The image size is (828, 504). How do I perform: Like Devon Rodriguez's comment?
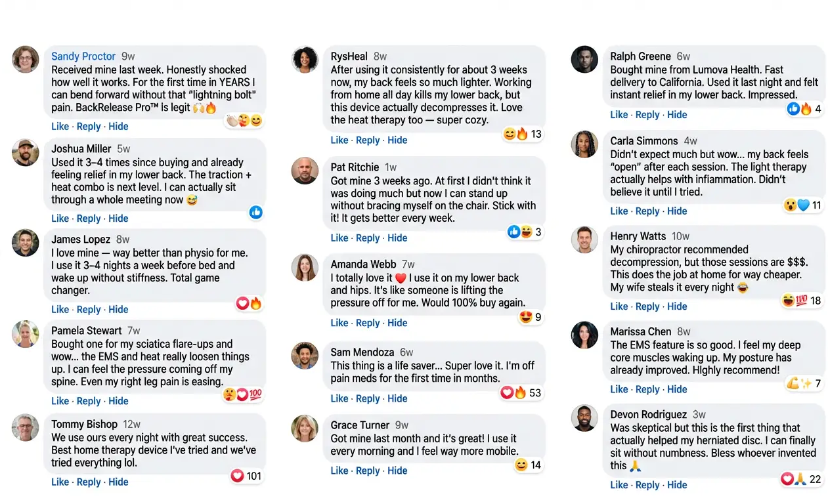click(x=619, y=485)
